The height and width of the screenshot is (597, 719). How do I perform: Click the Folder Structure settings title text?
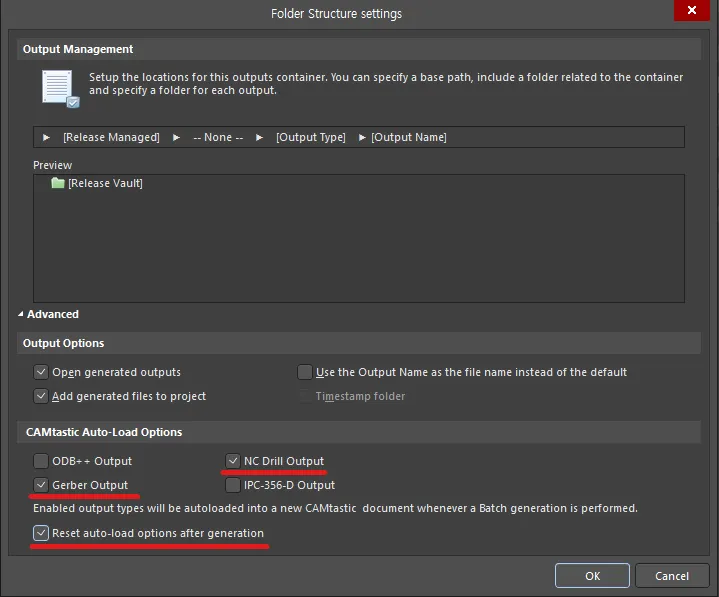[336, 14]
